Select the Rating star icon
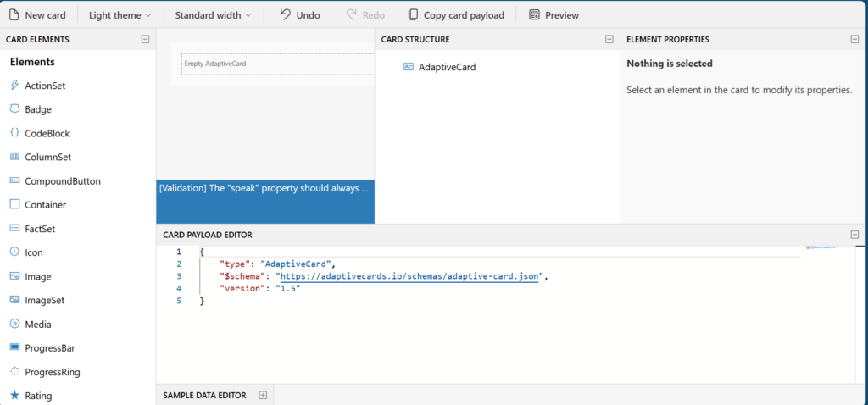This screenshot has height=405, width=868. tap(14, 395)
